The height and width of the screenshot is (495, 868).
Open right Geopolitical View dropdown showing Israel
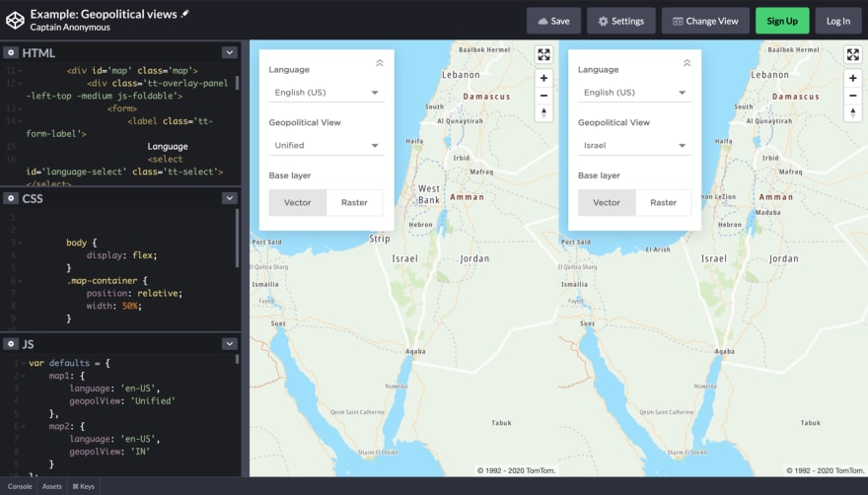(x=634, y=146)
